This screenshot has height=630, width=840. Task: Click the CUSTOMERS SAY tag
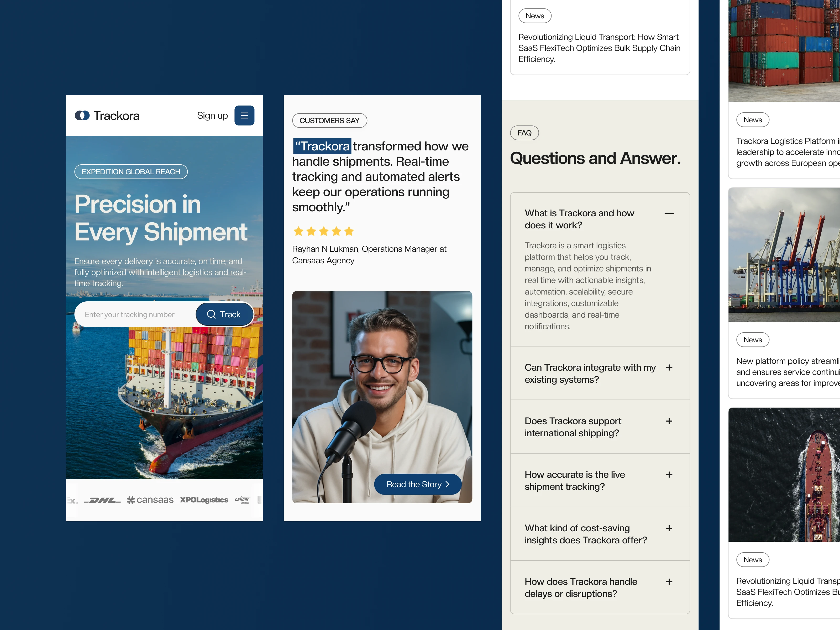click(329, 120)
